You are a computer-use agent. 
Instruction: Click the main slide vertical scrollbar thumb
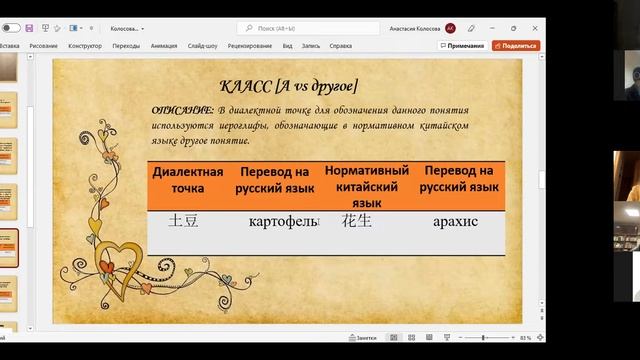pyautogui.click(x=542, y=180)
